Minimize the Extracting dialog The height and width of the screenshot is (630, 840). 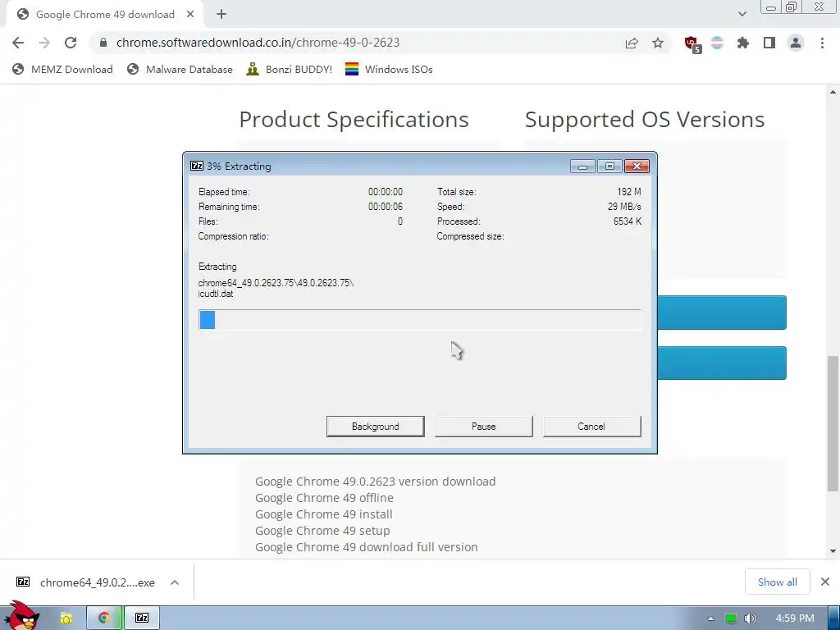583,167
